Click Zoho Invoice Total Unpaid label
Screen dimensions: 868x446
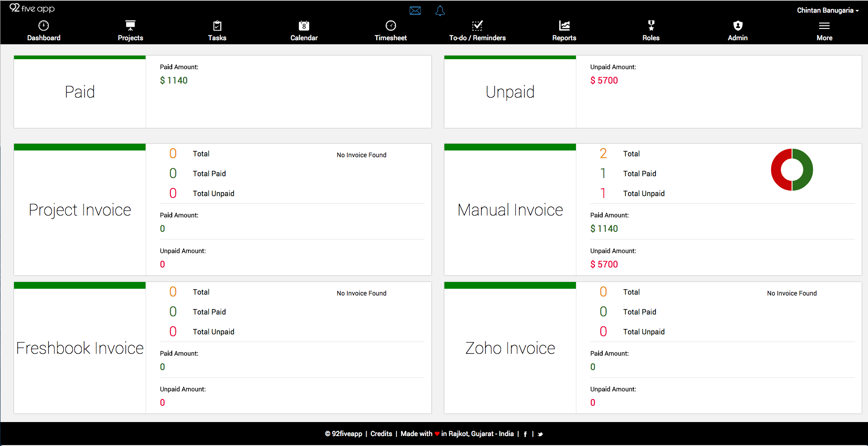[x=644, y=332]
